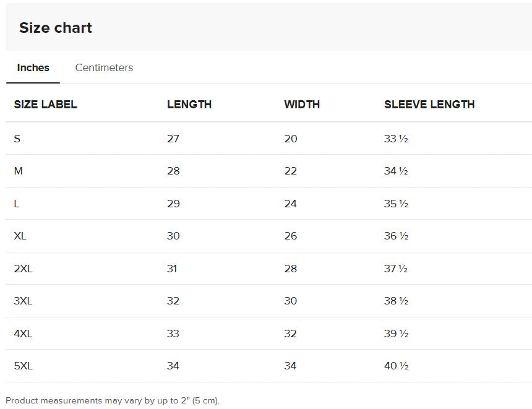
Task: Click the width value 26 for XL
Action: point(291,236)
